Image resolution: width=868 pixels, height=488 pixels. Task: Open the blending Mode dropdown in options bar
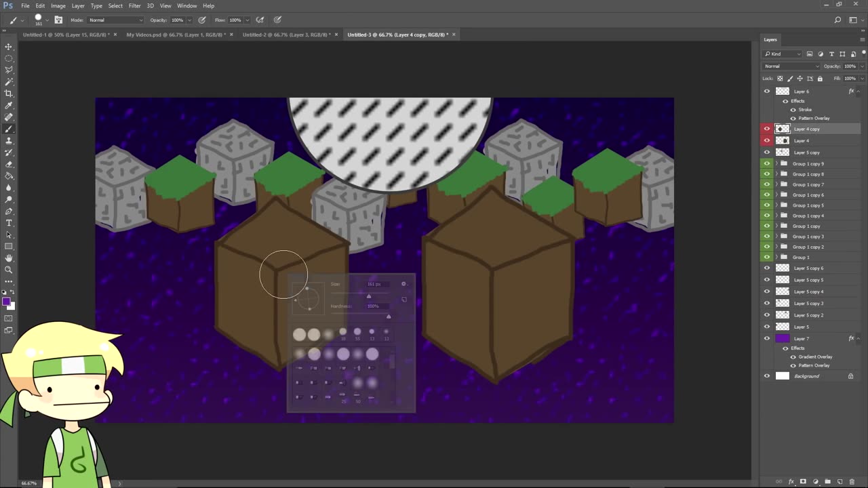tap(115, 20)
